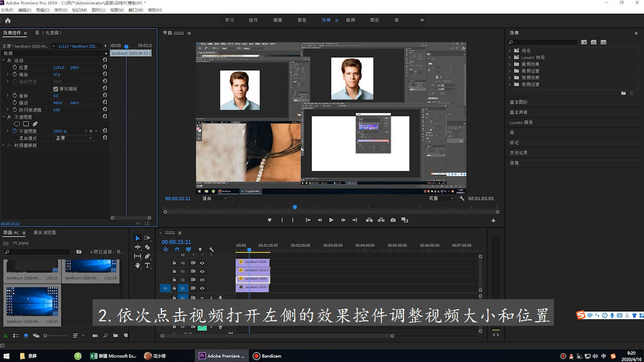Reset the 旋转 rotation parameter

coord(105,96)
